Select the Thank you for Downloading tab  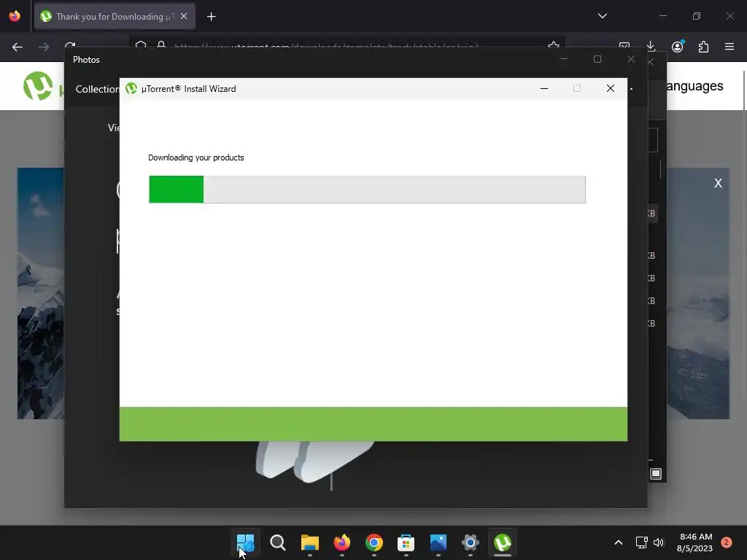pyautogui.click(x=115, y=16)
